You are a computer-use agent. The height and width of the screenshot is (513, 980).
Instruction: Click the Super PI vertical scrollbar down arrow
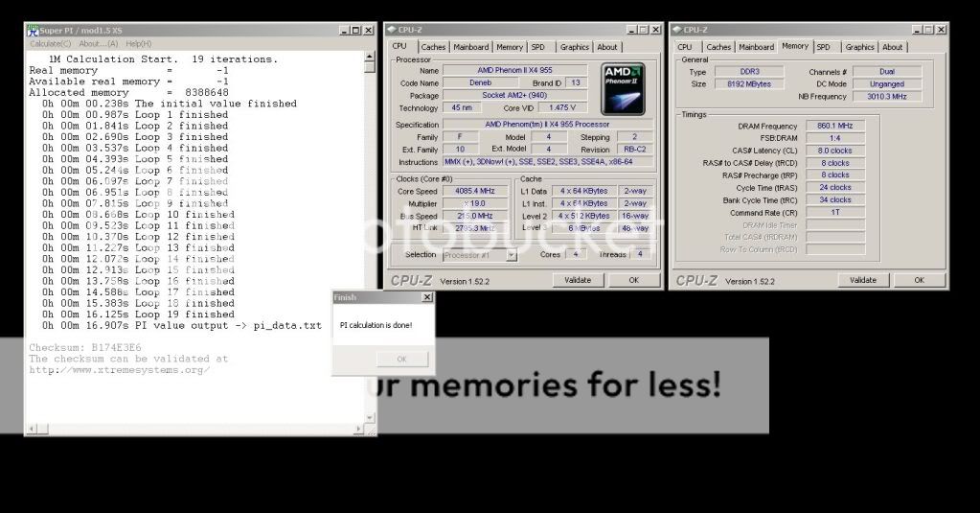coord(370,417)
